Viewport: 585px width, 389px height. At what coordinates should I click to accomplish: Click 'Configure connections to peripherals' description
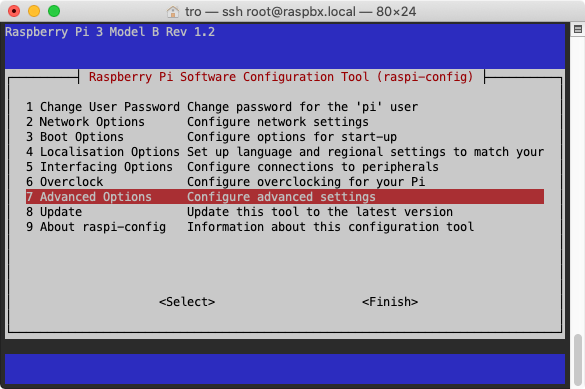(313, 167)
